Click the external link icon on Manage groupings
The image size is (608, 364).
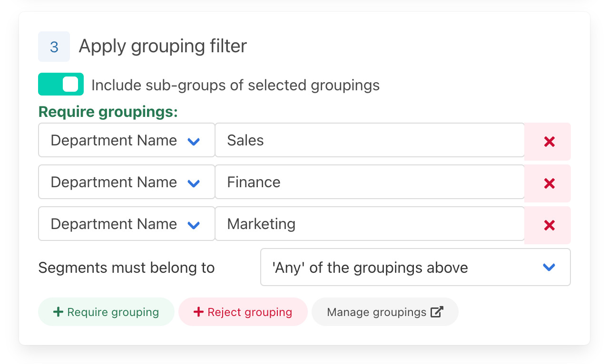[x=437, y=312]
